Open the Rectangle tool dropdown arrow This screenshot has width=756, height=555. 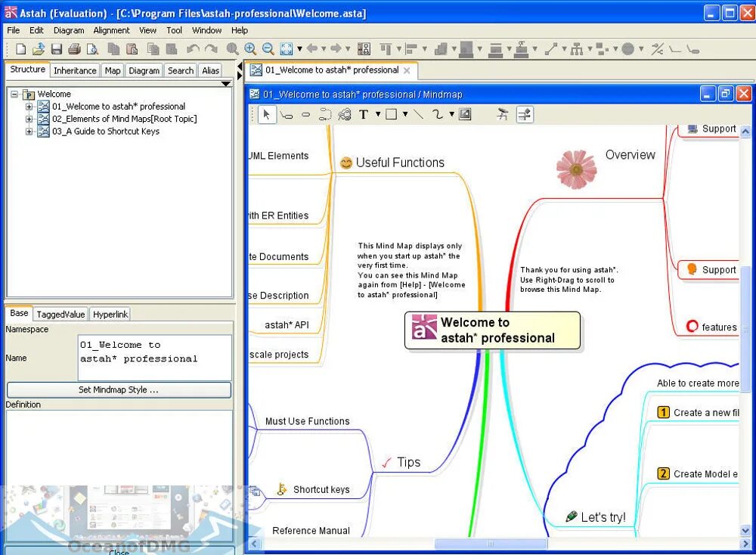(x=405, y=114)
